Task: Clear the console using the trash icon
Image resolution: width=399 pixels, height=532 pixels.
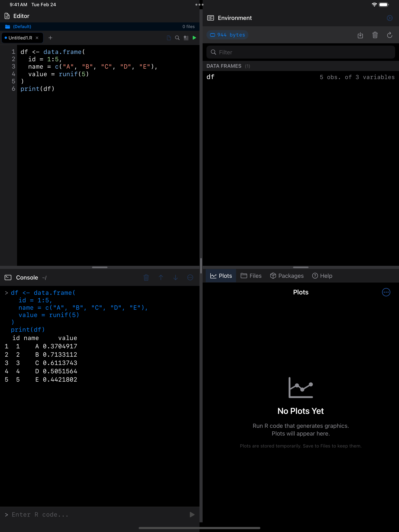Action: click(146, 277)
